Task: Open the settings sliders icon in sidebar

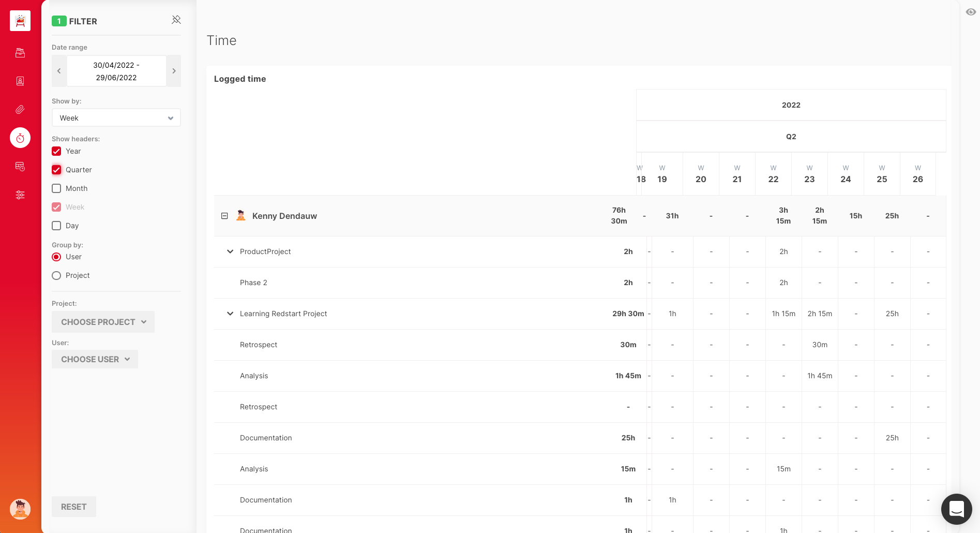Action: click(x=20, y=195)
